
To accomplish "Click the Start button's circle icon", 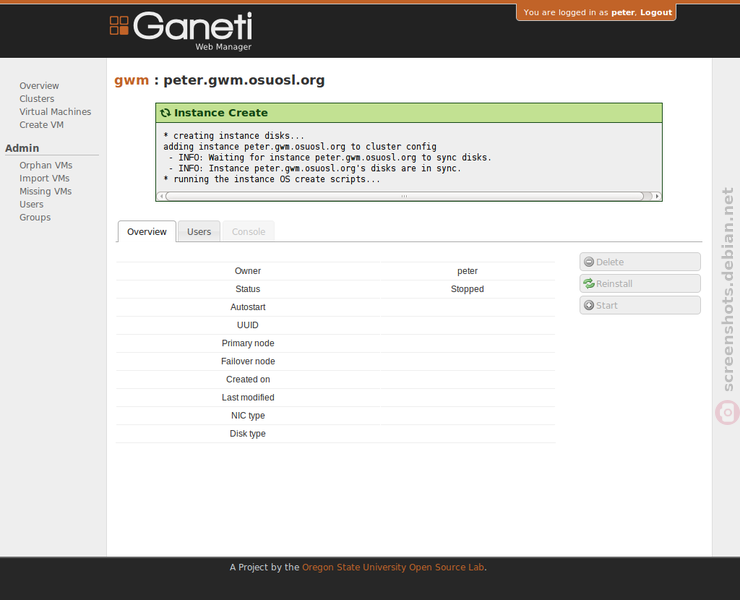I will point(589,305).
